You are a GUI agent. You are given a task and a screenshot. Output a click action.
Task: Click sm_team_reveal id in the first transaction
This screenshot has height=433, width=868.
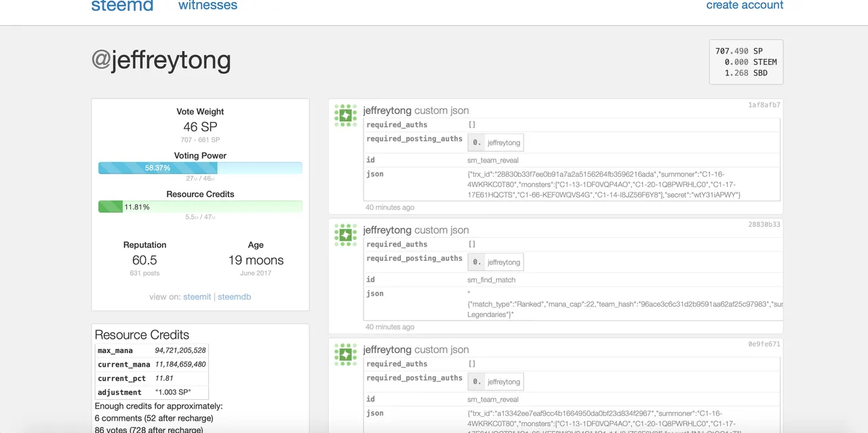tap(493, 160)
